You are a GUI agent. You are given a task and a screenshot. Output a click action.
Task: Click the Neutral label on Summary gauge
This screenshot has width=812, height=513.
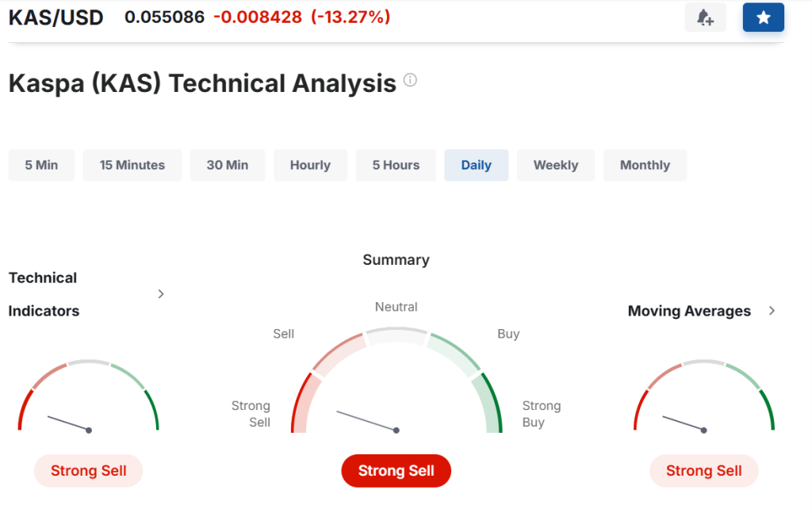(x=396, y=307)
